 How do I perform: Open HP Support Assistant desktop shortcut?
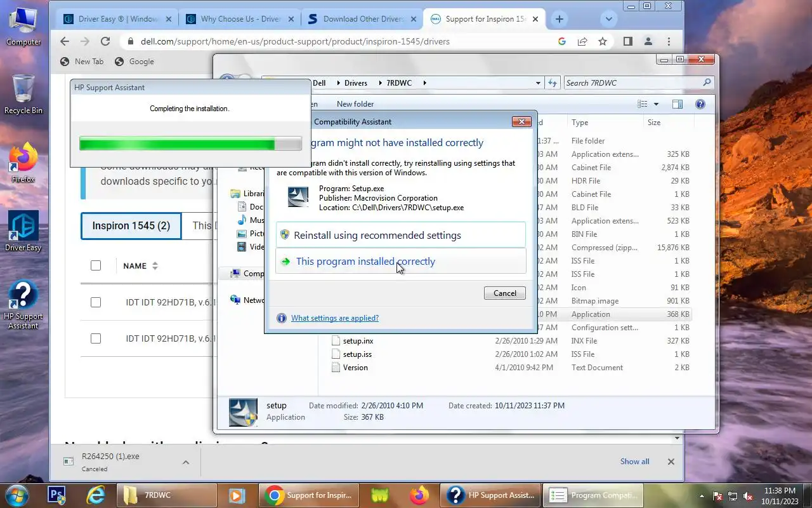point(23,305)
